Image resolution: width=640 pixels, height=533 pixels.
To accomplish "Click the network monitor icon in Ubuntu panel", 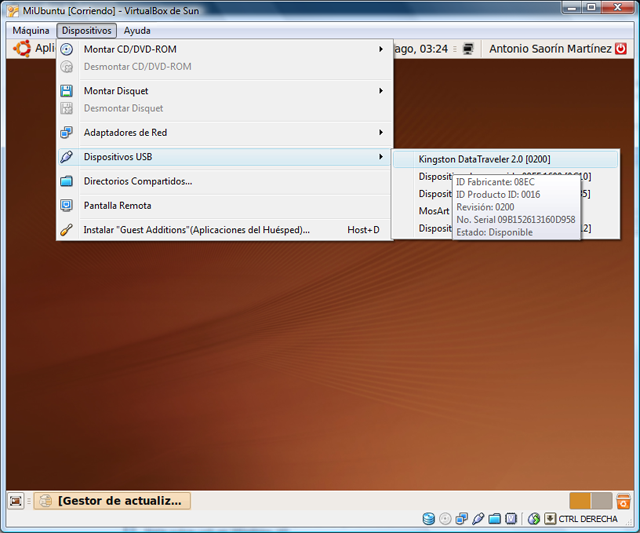I will click(467, 48).
